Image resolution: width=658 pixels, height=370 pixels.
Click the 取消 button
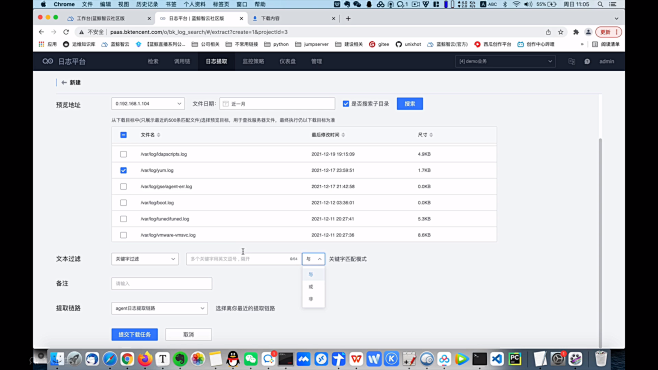(x=188, y=334)
